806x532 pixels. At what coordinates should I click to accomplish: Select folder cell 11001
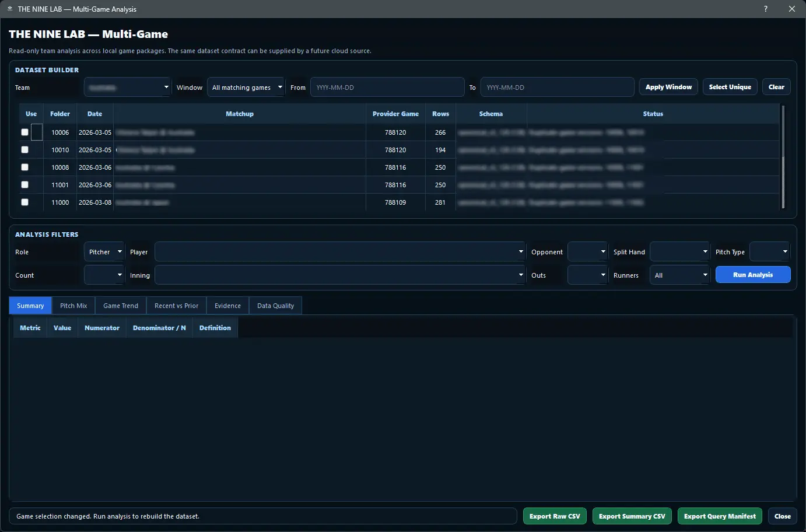pos(60,185)
